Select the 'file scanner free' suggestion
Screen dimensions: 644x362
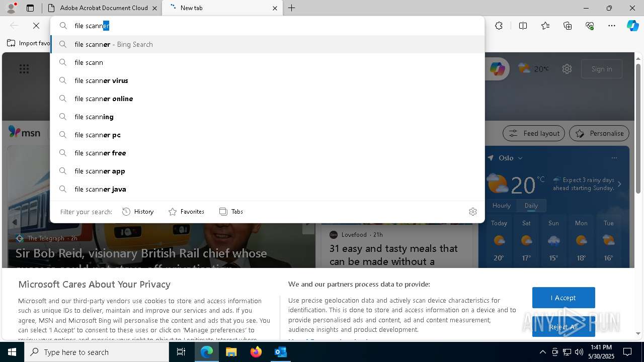pos(268,153)
